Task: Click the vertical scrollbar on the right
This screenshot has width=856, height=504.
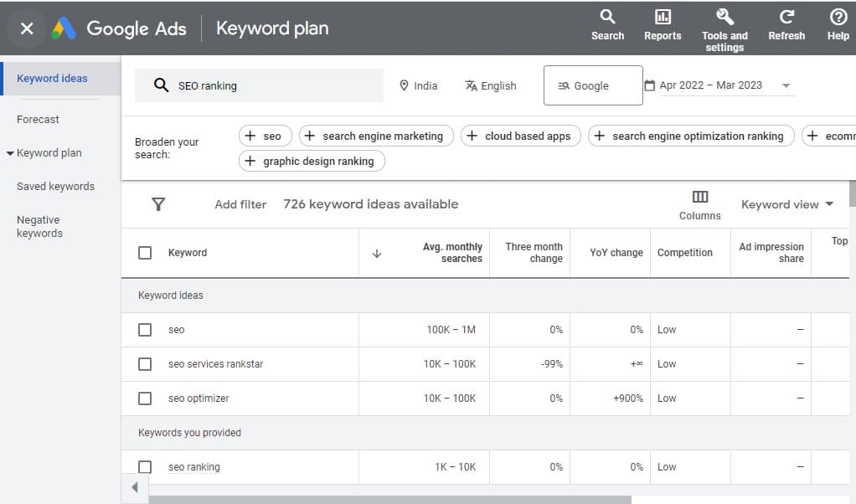Action: [852, 194]
